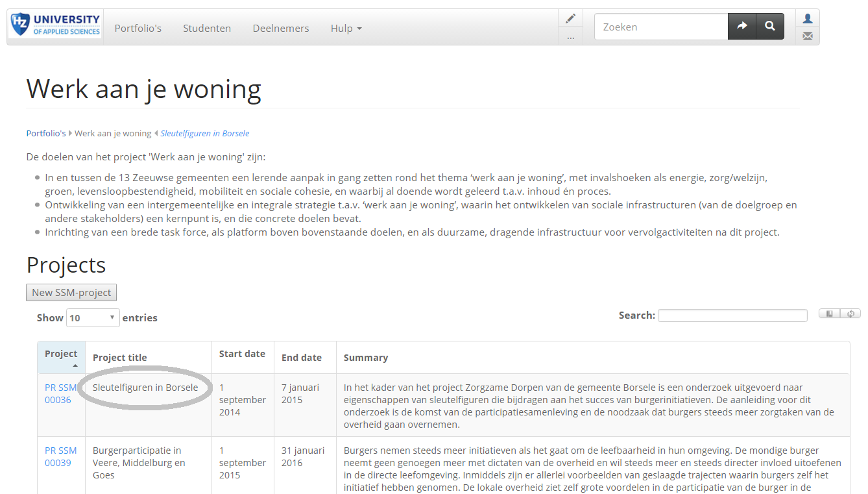Click inside the table Search field

(732, 315)
